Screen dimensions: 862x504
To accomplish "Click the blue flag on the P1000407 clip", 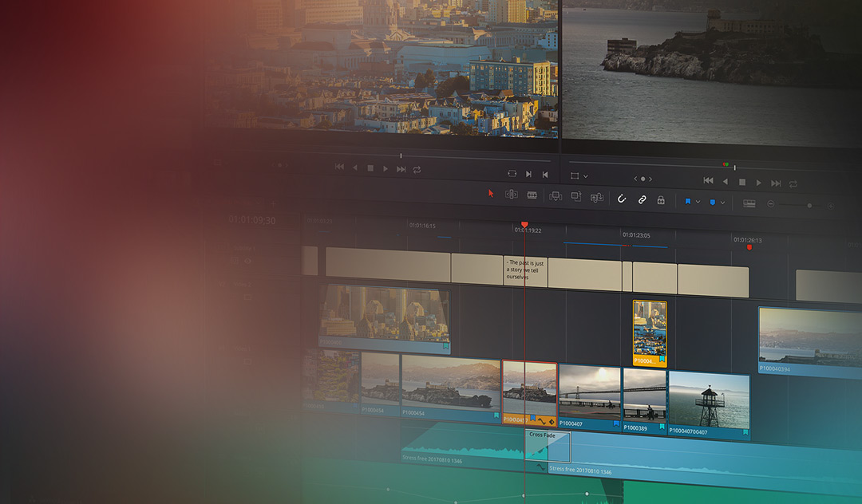I will pos(616,424).
